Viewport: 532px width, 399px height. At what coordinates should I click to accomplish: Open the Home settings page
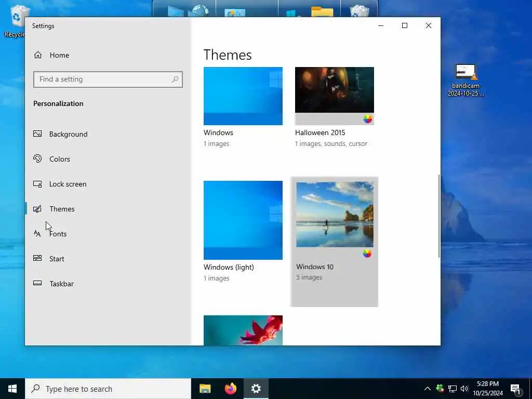pyautogui.click(x=51, y=55)
